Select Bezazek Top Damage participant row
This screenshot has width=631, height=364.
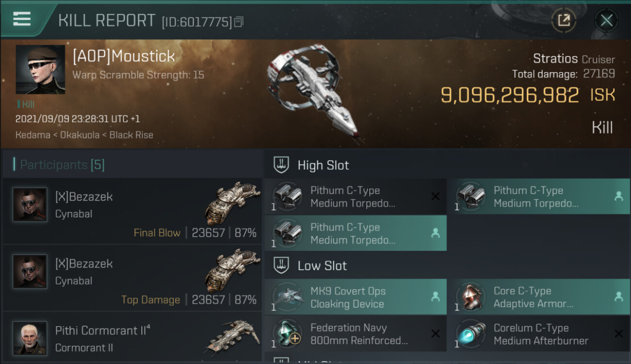(132, 278)
